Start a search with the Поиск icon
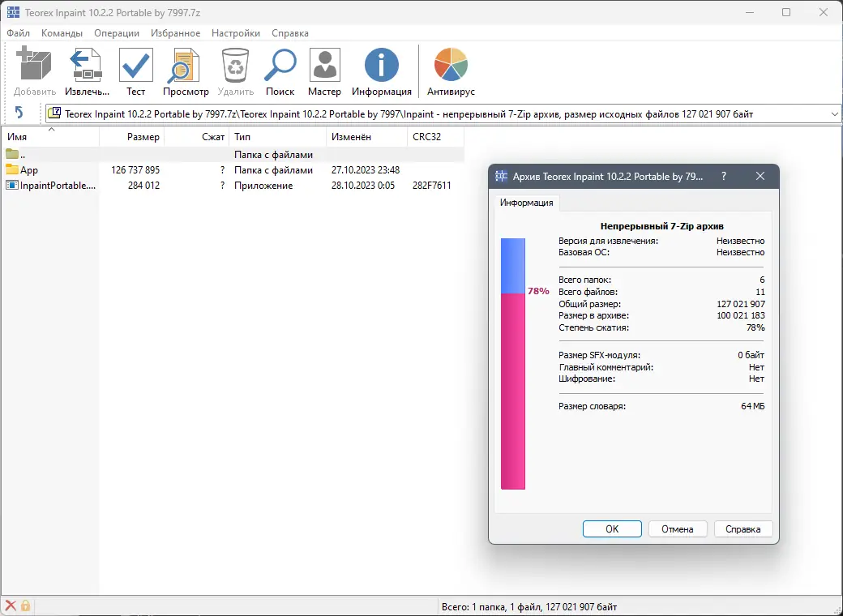This screenshot has height=616, width=843. (x=280, y=63)
